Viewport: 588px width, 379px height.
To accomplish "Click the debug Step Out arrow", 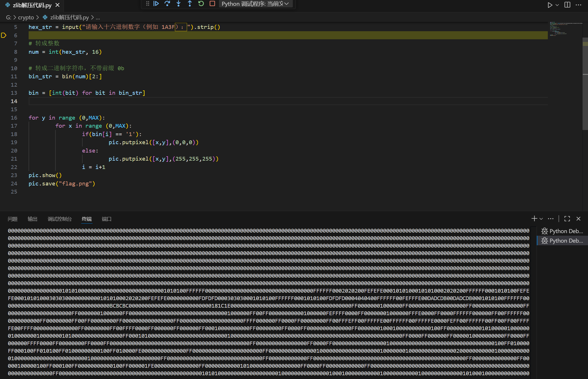I will click(190, 4).
